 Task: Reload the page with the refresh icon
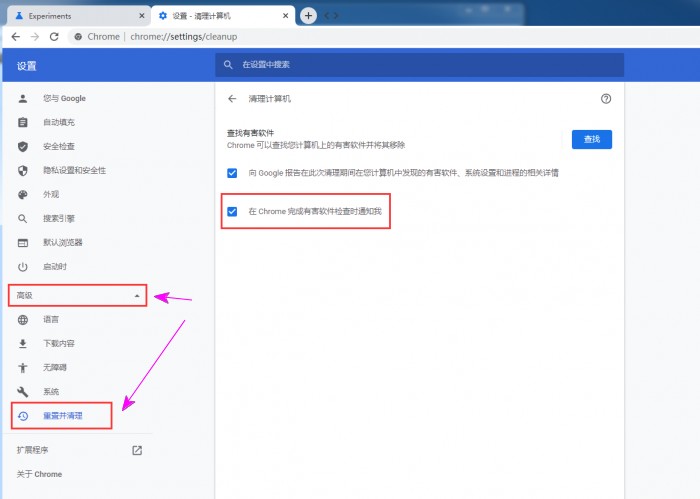pos(54,37)
